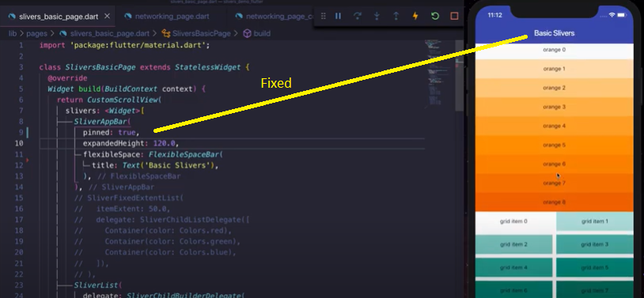Click commented 'itemExtent: 50.0,' line

(122, 209)
